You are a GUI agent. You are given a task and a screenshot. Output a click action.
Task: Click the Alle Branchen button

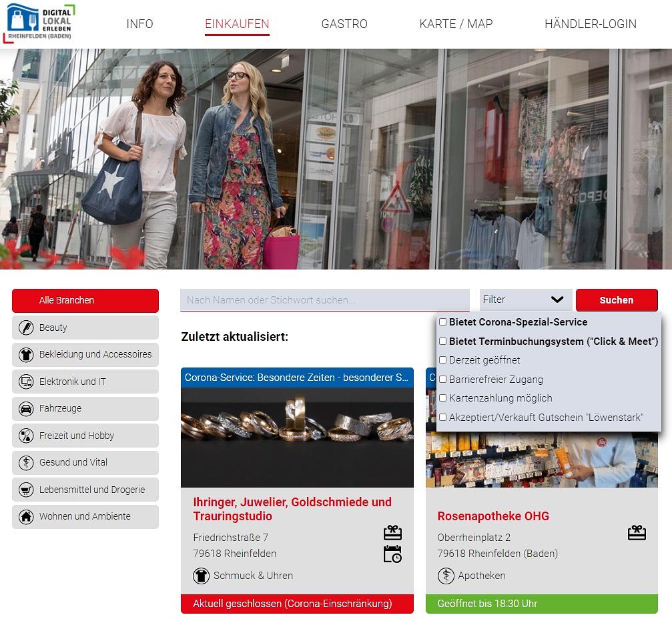pyautogui.click(x=85, y=300)
